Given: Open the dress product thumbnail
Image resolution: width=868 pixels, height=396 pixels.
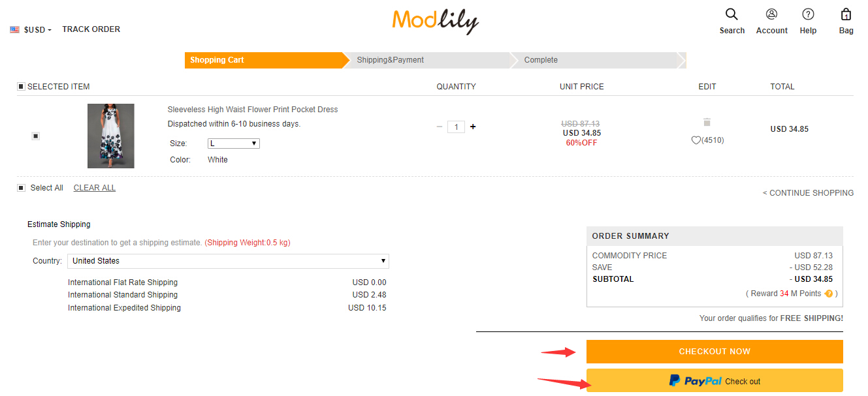Looking at the screenshot, I should click(111, 136).
